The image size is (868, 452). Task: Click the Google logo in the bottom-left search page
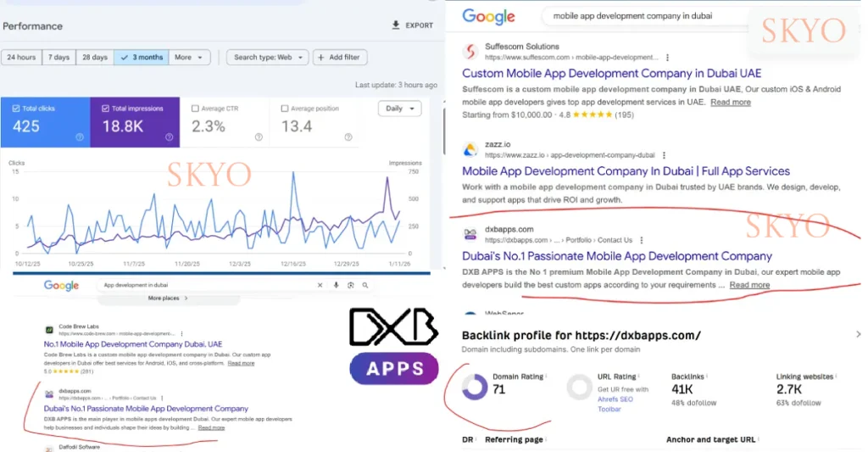[x=61, y=285]
